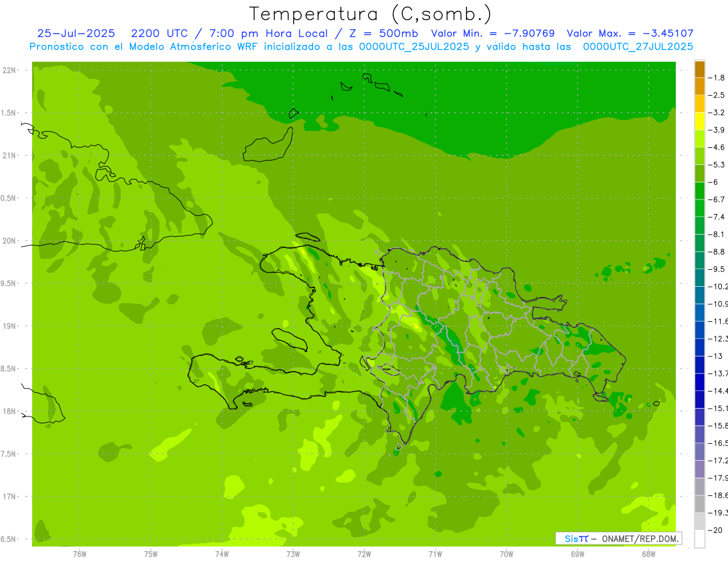This screenshot has width=728, height=562.
Task: Click the "-5.3" colorbar label
Action: [717, 165]
